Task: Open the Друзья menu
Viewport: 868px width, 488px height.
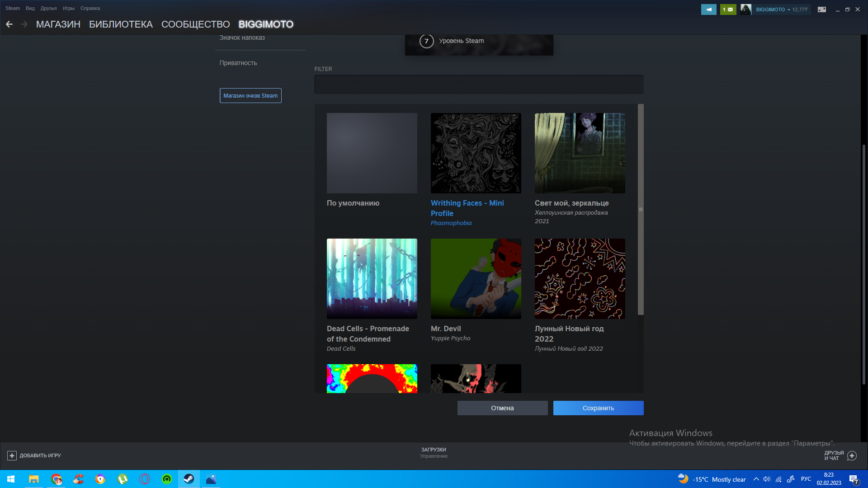Action: click(48, 8)
